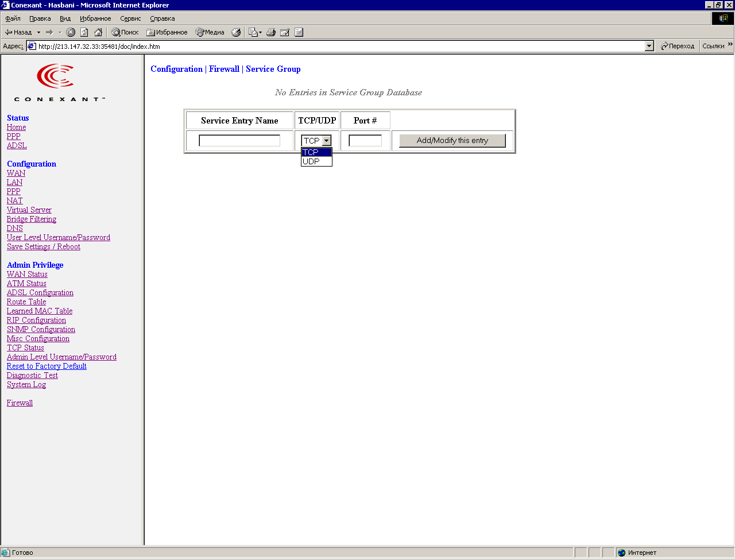Open the Firewall link in the sidebar

20,403
